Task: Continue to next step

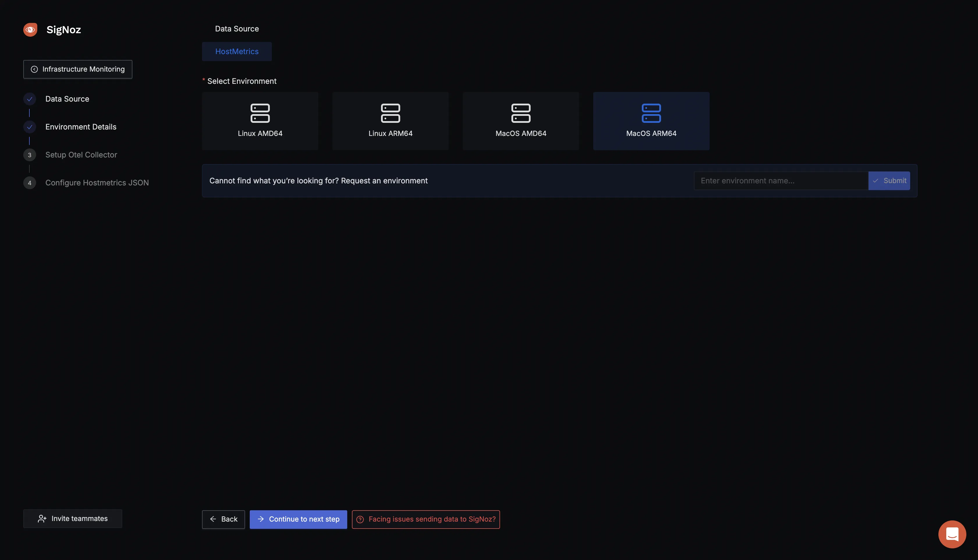Action: (x=298, y=520)
